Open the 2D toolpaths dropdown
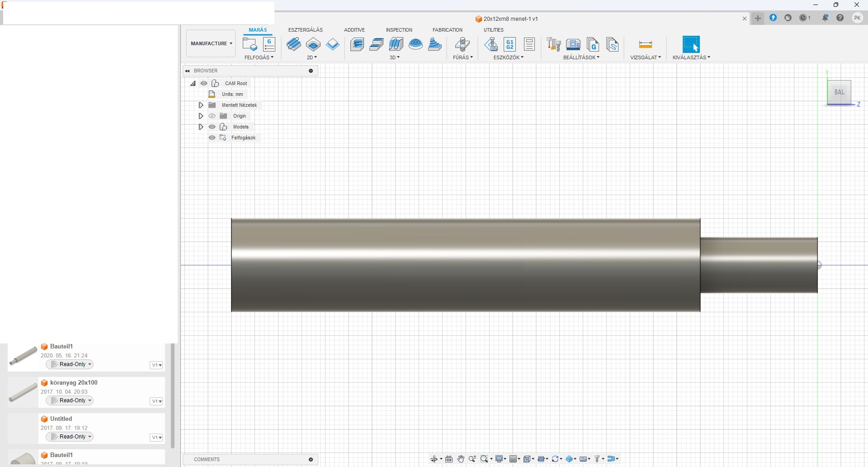The height and width of the screenshot is (467, 868). pyautogui.click(x=312, y=57)
